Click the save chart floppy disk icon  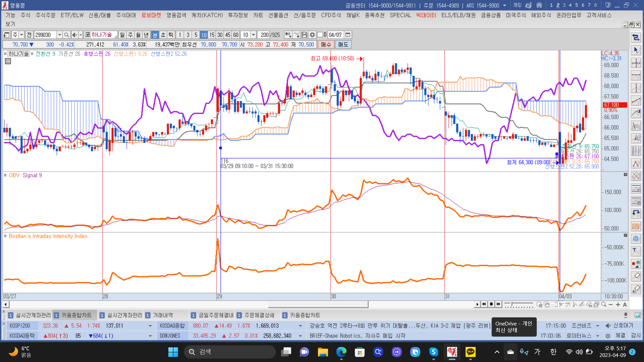(x=304, y=35)
